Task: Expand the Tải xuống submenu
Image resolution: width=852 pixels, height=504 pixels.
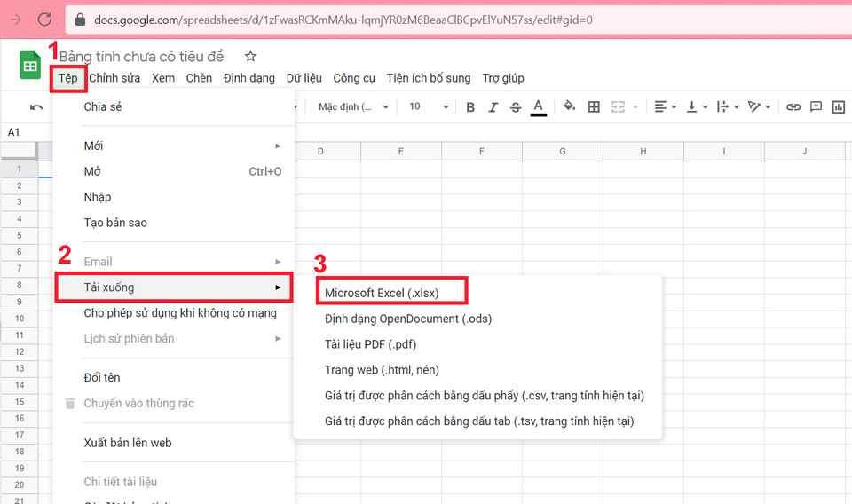Action: [x=174, y=287]
